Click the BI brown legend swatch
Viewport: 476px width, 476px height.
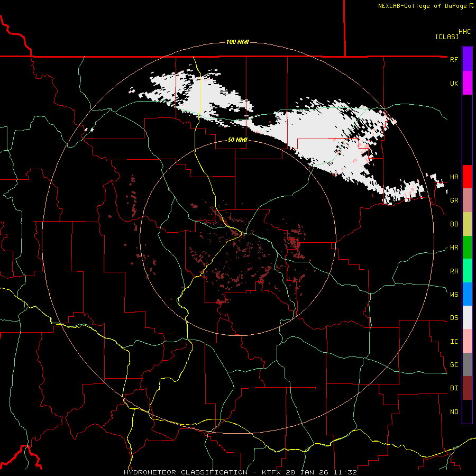[467, 388]
